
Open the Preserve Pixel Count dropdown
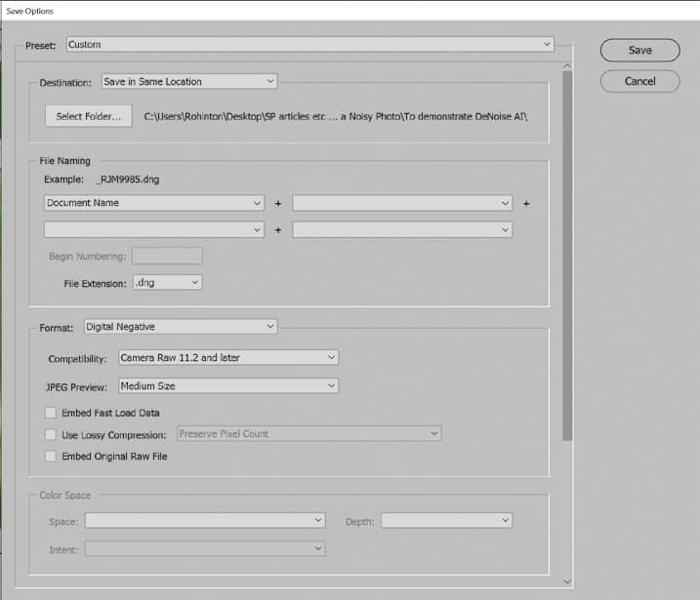[x=309, y=433]
